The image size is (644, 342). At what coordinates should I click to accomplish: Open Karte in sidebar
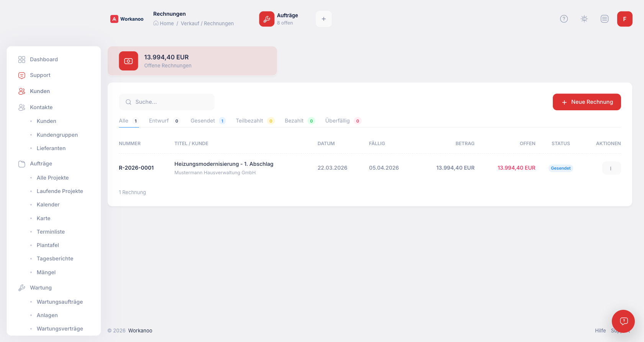tap(43, 218)
